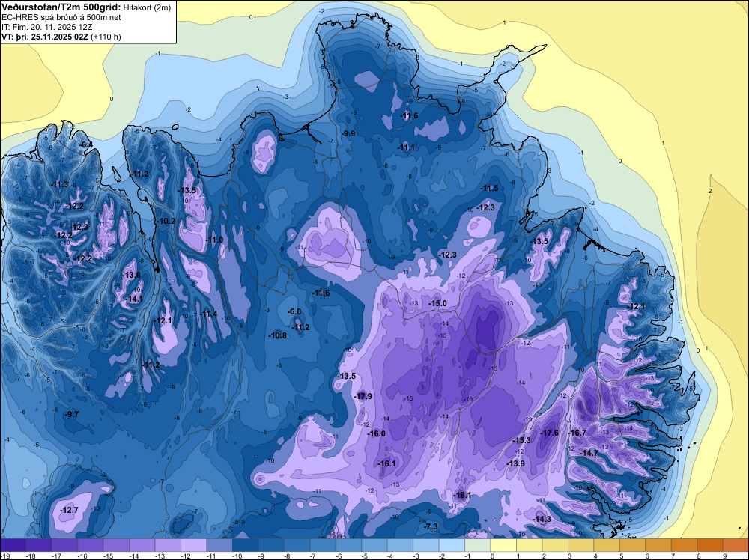Click the -10.8 temperature label

coord(278,335)
